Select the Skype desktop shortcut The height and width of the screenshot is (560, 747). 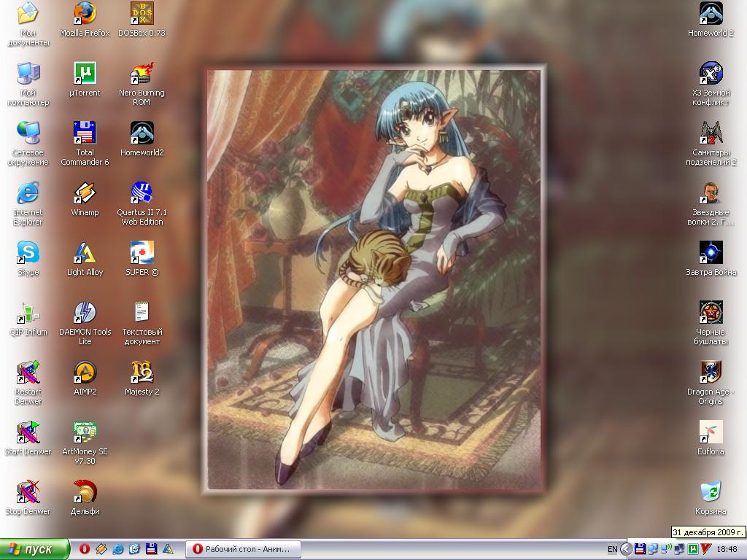(x=28, y=259)
